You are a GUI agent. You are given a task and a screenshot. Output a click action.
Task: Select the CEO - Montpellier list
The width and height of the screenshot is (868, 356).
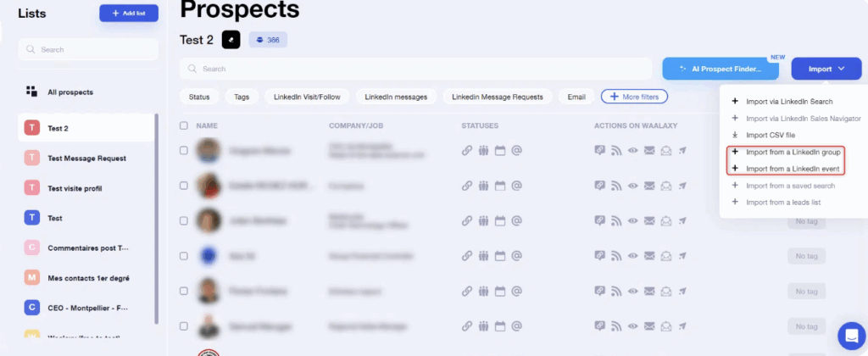pos(86,308)
